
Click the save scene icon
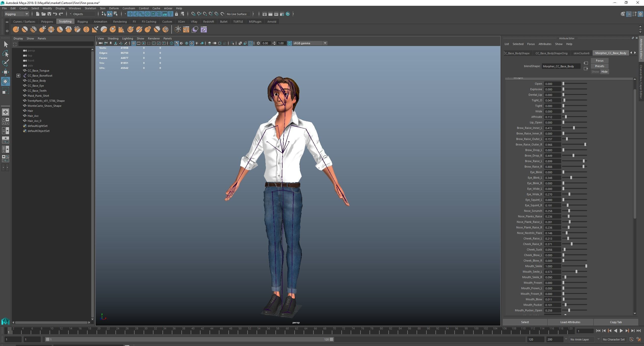pos(49,14)
